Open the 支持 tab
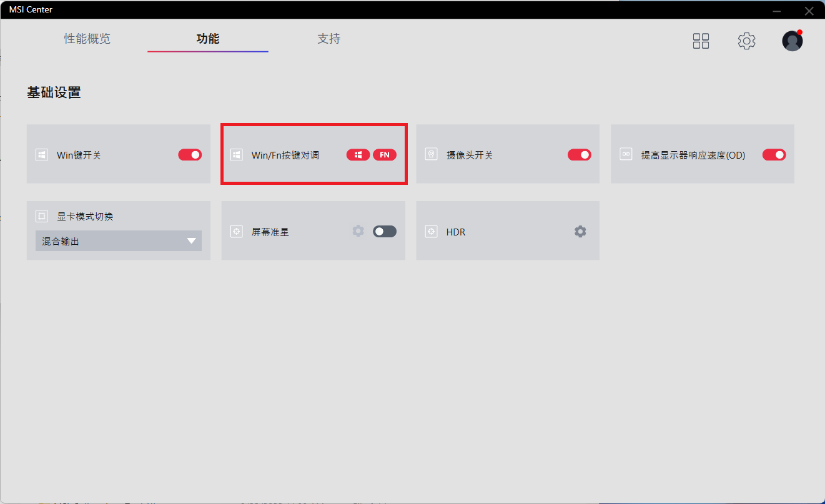 click(329, 39)
